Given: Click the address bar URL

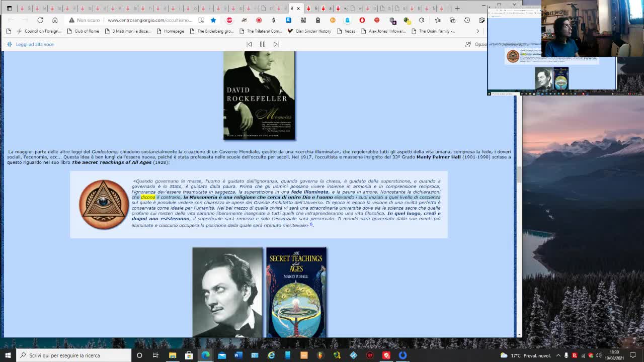Looking at the screenshot, I should click(149, 20).
